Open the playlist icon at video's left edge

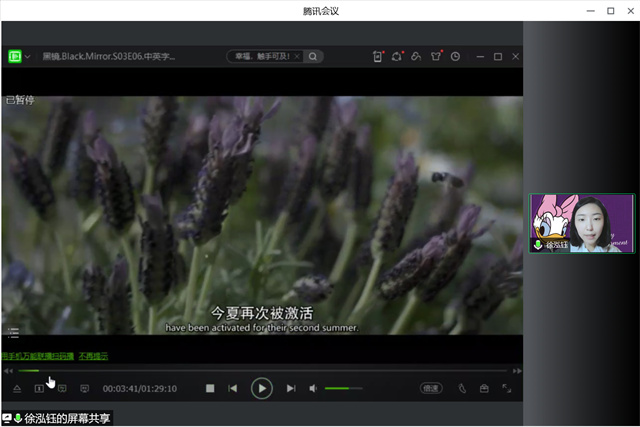(13, 332)
